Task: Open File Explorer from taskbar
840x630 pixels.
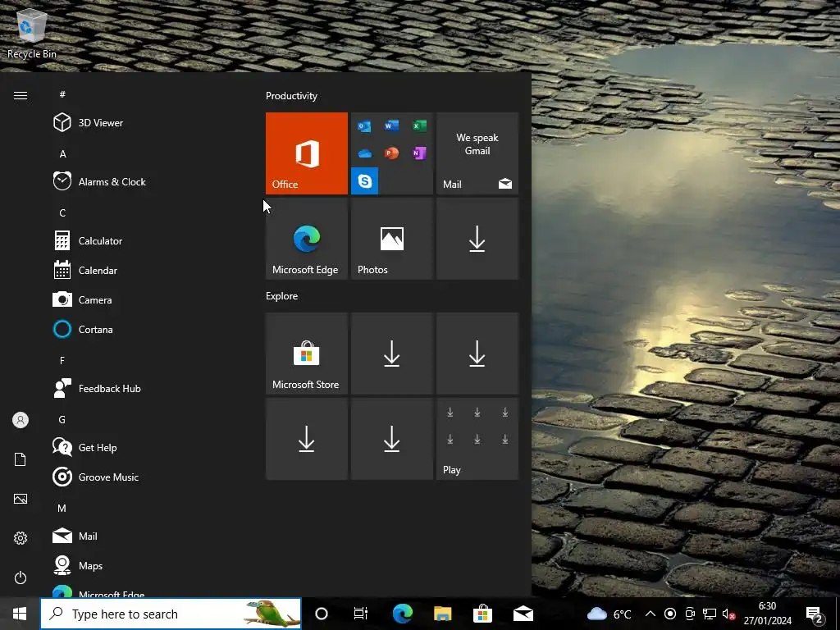Action: 442,614
